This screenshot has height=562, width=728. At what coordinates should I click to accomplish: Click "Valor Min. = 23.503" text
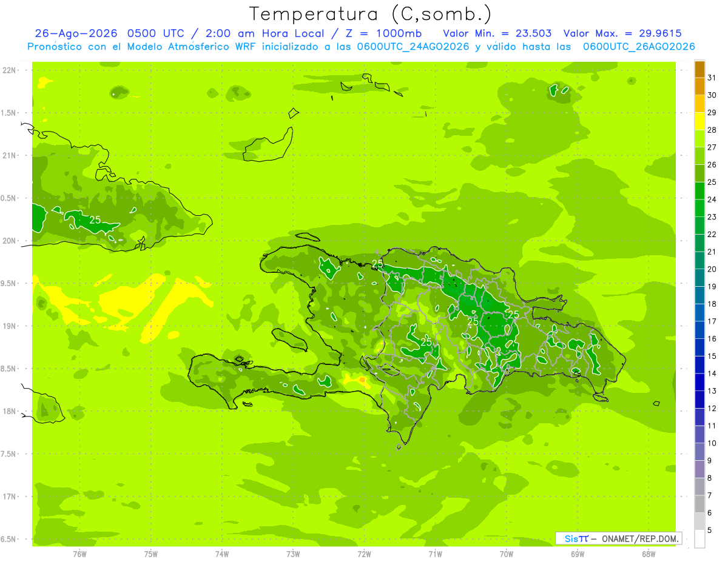click(497, 33)
